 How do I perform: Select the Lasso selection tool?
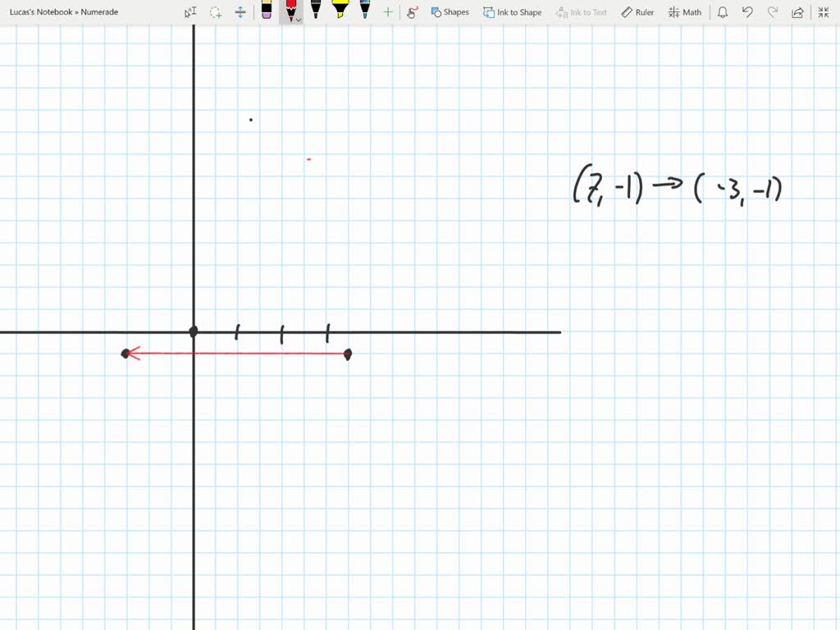click(x=215, y=11)
